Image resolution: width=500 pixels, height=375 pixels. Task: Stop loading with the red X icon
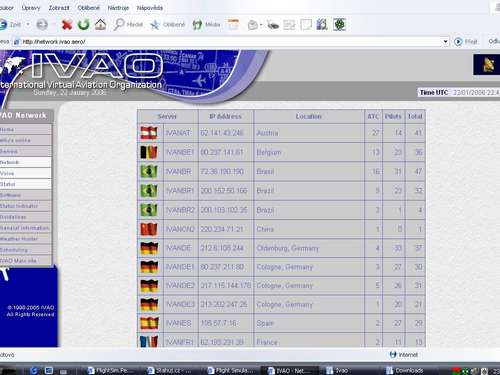(67, 24)
